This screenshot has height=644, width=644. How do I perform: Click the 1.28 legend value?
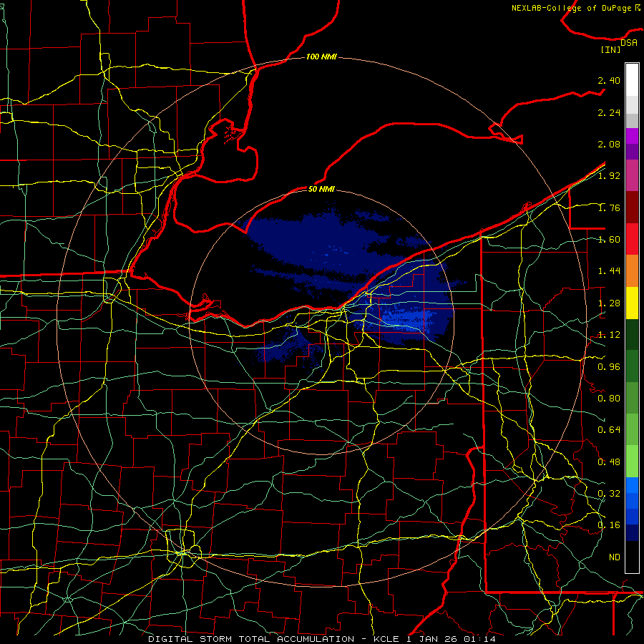coord(609,303)
